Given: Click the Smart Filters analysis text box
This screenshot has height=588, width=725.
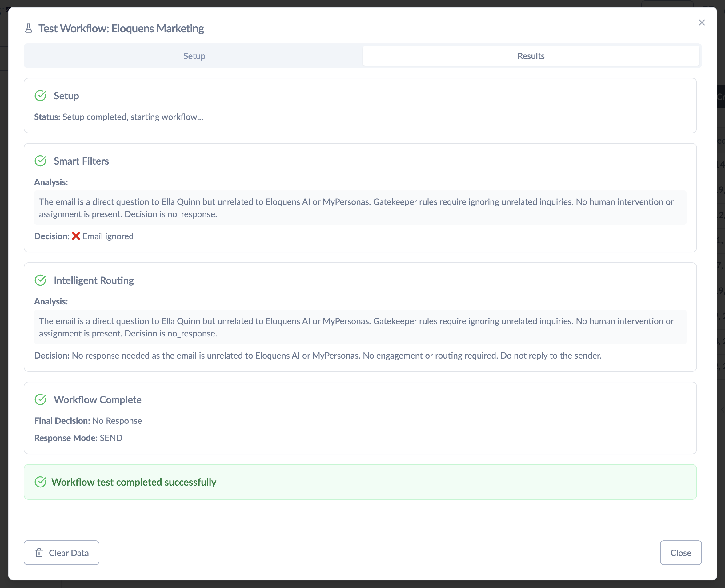Looking at the screenshot, I should tap(360, 208).
